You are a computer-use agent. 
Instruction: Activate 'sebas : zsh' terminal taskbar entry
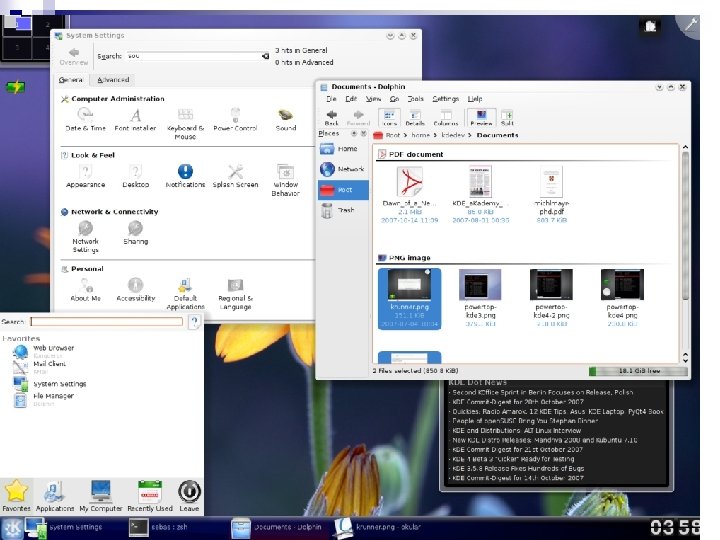click(158, 527)
